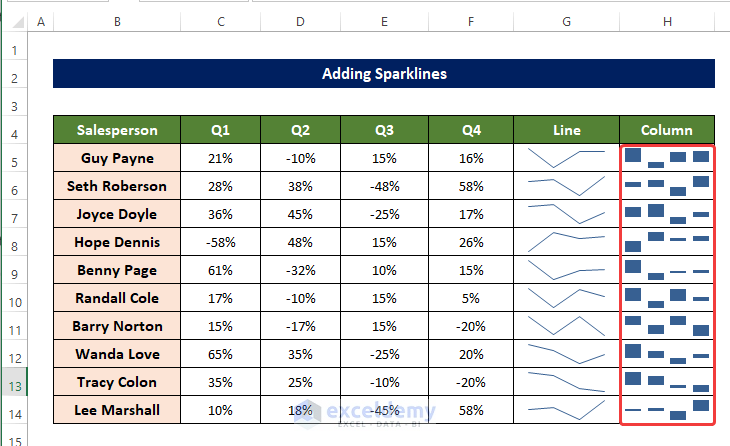The image size is (730, 446).
Task: Click Wanda Love's column sparkline
Action: [x=667, y=354]
